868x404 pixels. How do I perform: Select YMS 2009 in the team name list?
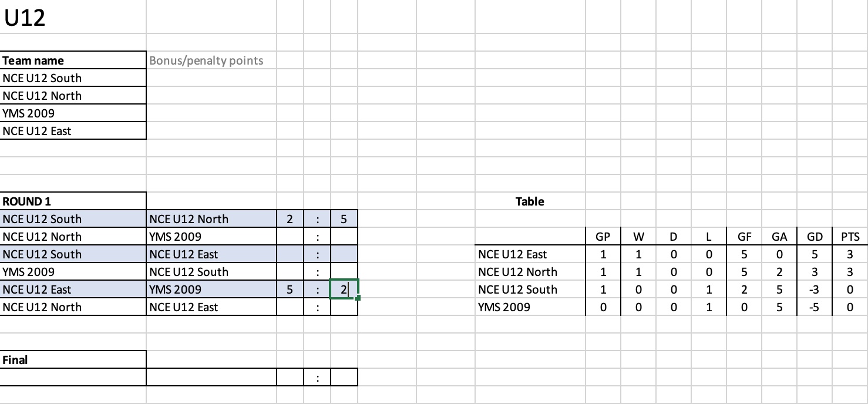point(73,113)
